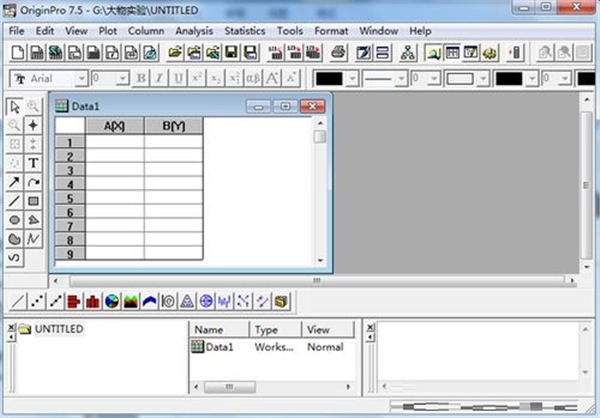
Task: Create a Line plus Symbol plot
Action: [55, 302]
